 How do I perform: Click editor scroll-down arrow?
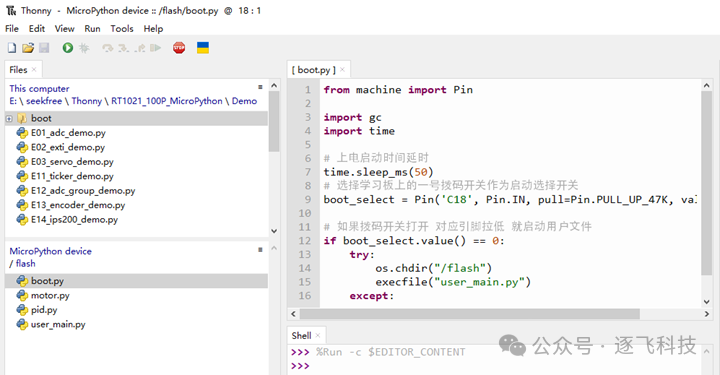tap(707, 302)
